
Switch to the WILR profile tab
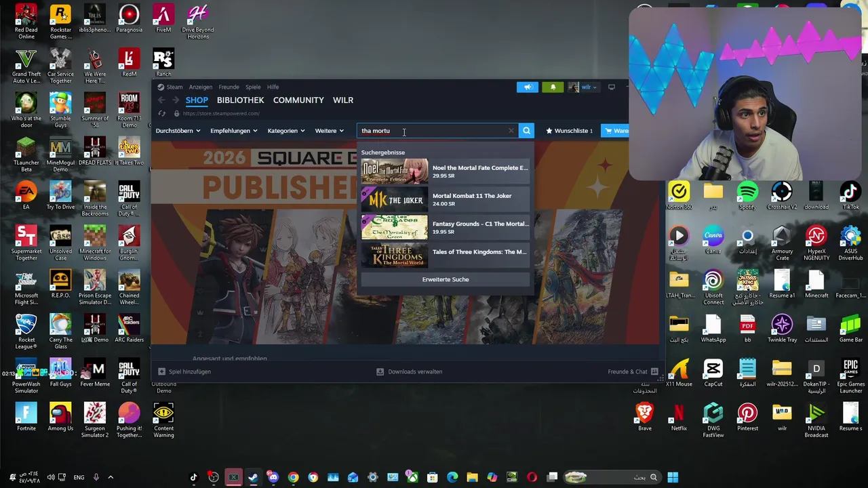[x=343, y=100]
